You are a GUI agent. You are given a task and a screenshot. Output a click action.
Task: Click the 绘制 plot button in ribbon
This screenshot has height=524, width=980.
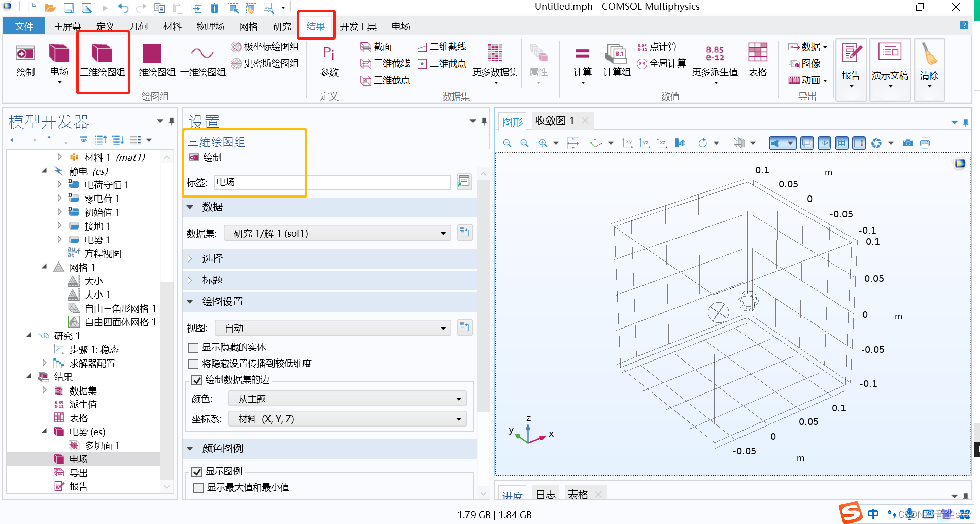tap(25, 61)
